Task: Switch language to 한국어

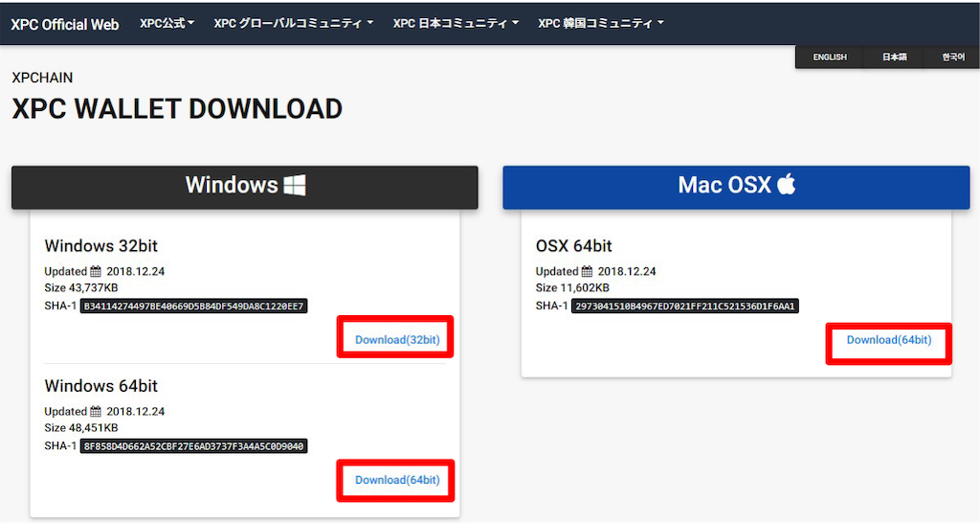Action: pyautogui.click(x=952, y=57)
